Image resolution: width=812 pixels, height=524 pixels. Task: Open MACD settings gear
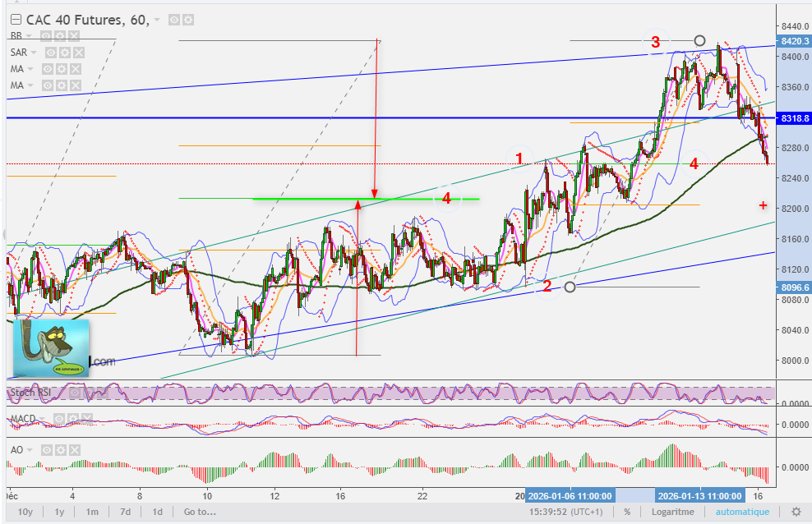point(73,419)
